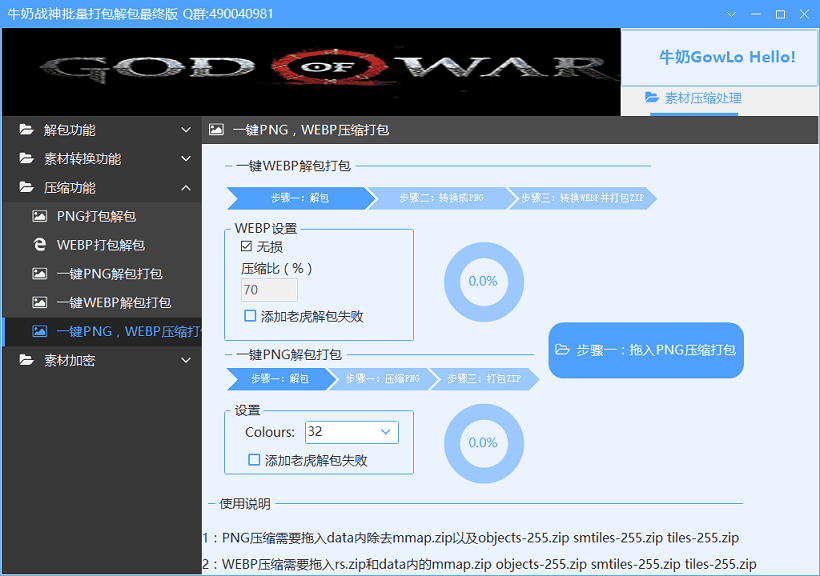The image size is (820, 576).
Task: Open PNG打包解包 menu item
Action: coord(102,216)
